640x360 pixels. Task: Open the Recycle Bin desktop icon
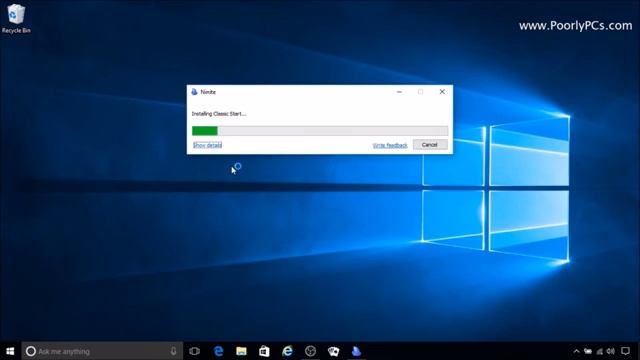click(16, 19)
